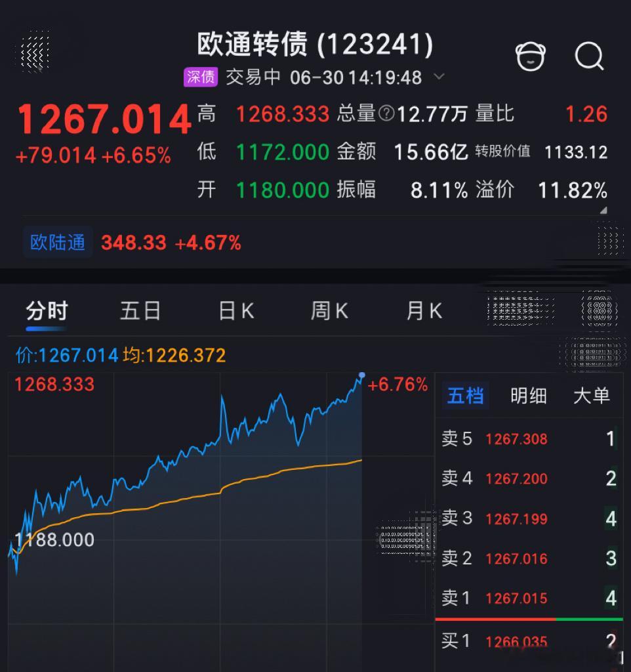Image resolution: width=631 pixels, height=672 pixels.
Task: Tap the assistant robot face icon
Action: 531,56
